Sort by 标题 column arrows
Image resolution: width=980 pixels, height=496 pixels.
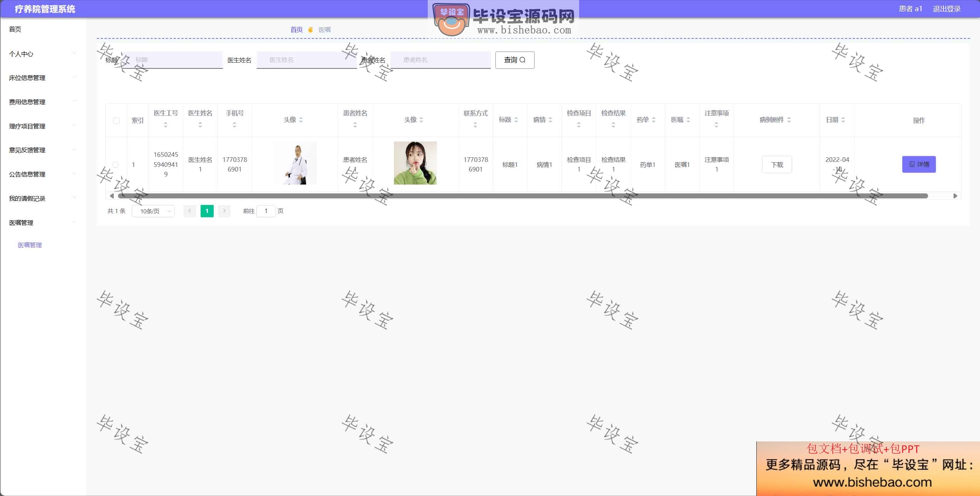click(x=516, y=120)
